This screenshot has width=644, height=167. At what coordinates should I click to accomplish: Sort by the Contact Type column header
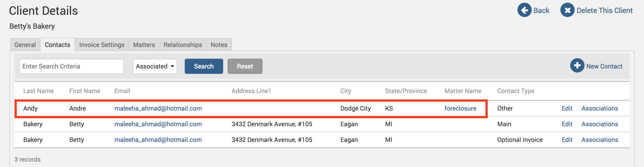(x=516, y=91)
